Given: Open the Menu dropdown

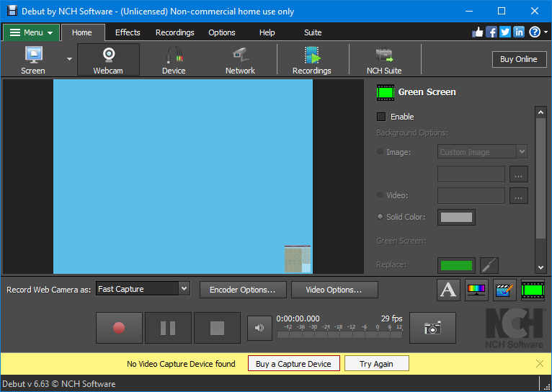Looking at the screenshot, I should click(31, 32).
